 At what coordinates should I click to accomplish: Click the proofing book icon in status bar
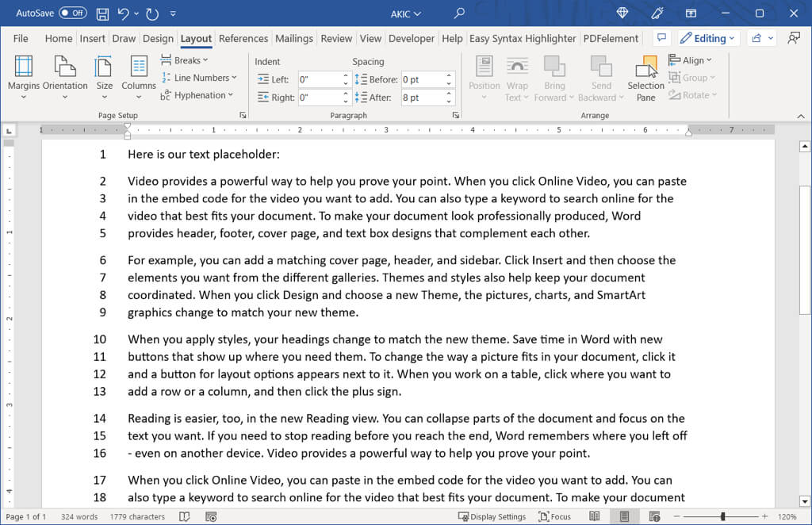(184, 516)
